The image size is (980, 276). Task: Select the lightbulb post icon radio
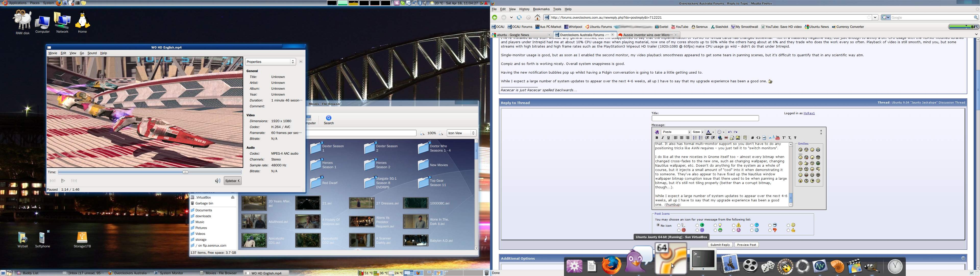tap(715, 226)
